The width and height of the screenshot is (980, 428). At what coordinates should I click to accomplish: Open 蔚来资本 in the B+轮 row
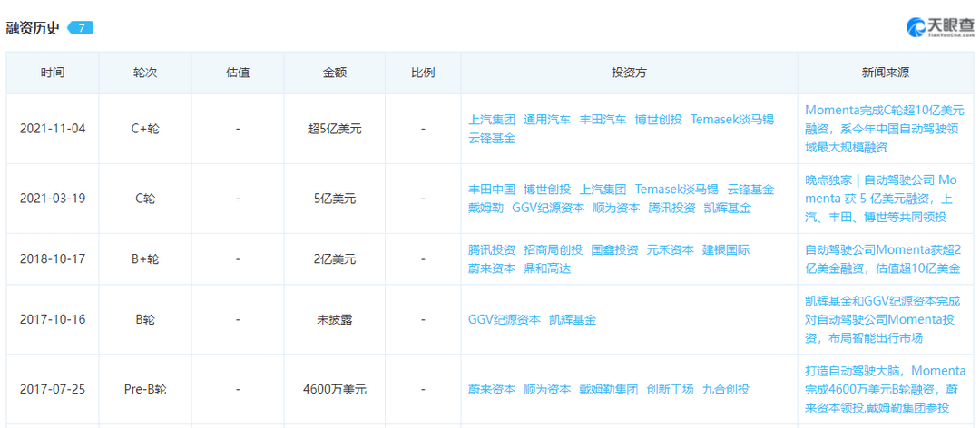[x=492, y=268]
